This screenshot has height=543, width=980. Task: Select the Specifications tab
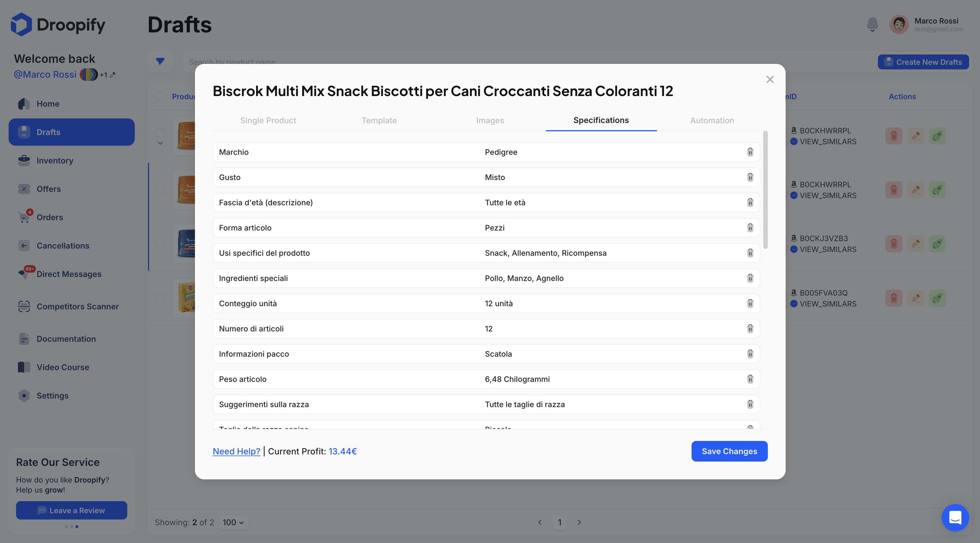[x=601, y=120]
